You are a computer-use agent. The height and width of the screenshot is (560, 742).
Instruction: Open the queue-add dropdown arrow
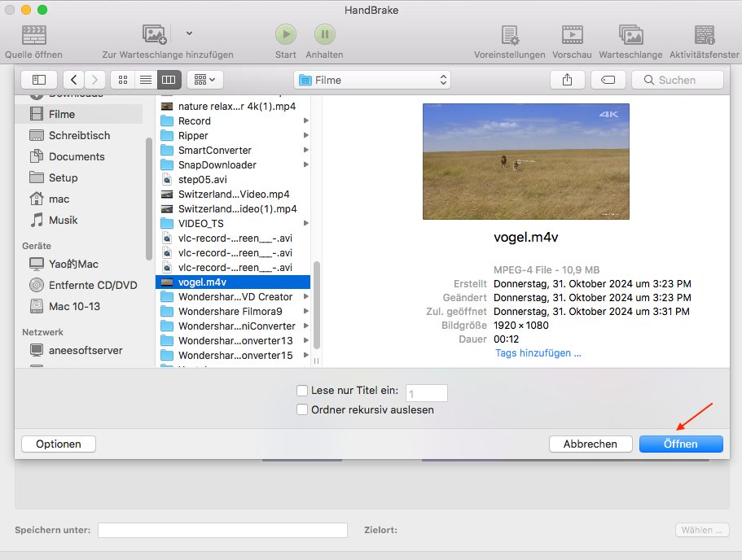tap(189, 33)
